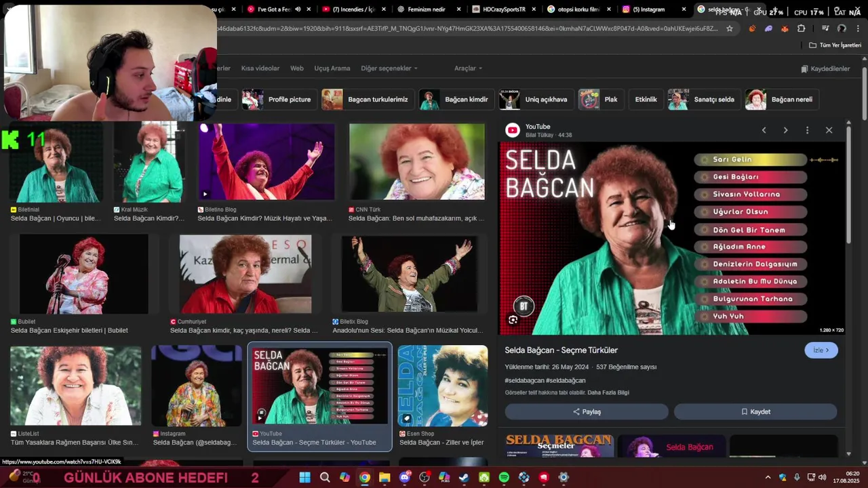
Task: Select Profile picture filter chip
Action: point(279,99)
